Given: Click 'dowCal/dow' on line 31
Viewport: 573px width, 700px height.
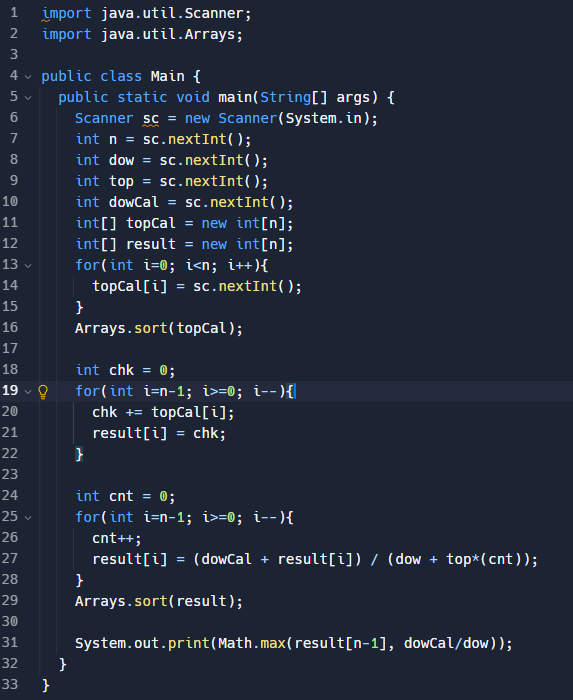Looking at the screenshot, I should [x=446, y=643].
